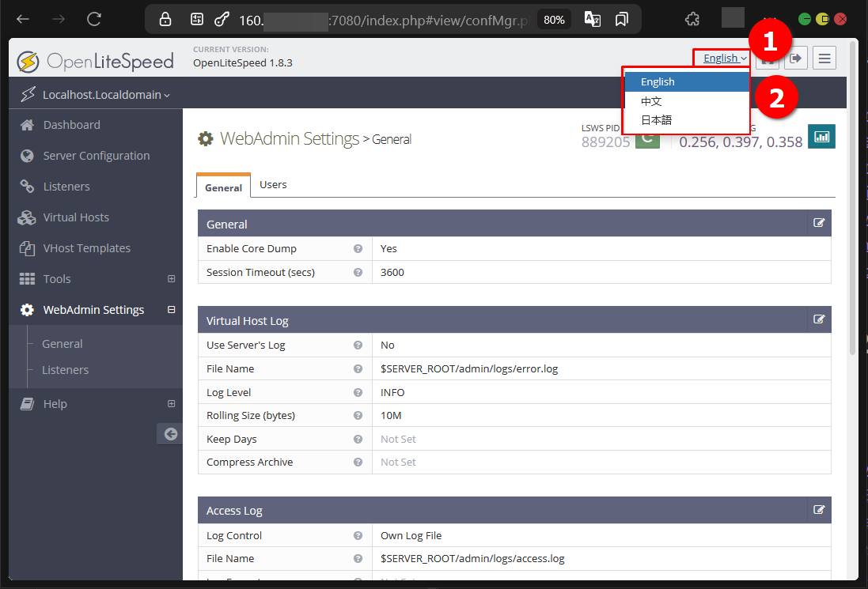Click the key icon in the address bar
868x589 pixels.
pos(222,20)
